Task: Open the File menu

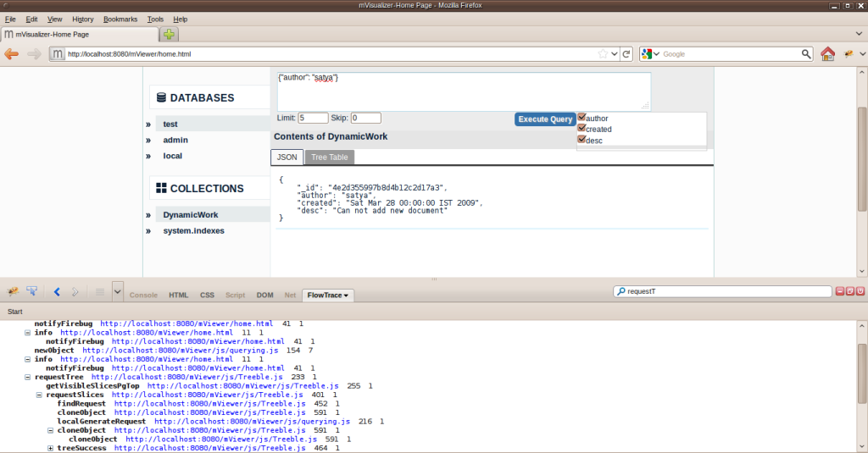Action: [10, 19]
